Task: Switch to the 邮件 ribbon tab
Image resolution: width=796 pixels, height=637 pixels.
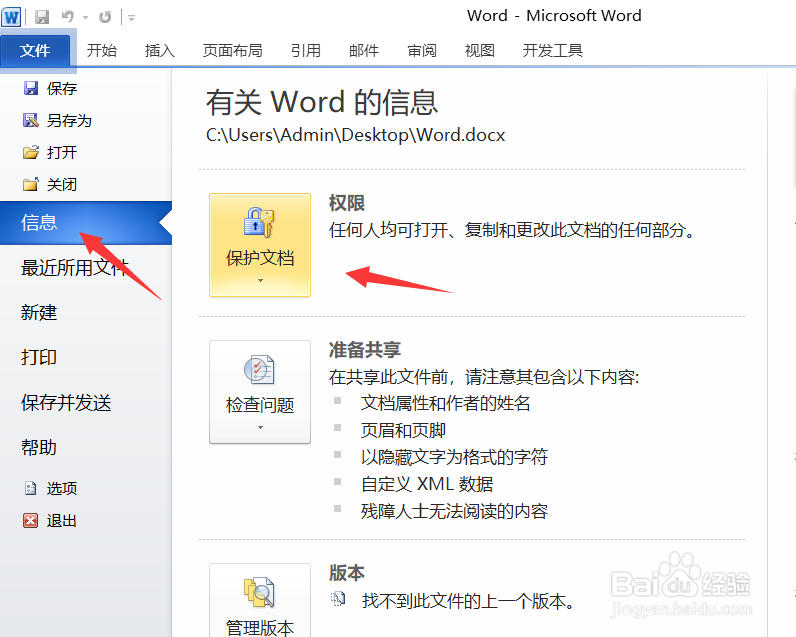Action: coord(364,50)
